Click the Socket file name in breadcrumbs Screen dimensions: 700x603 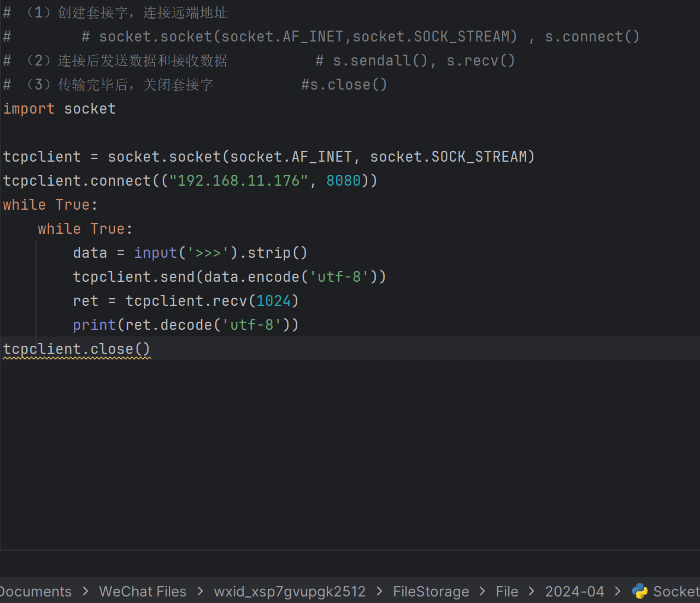click(x=676, y=592)
